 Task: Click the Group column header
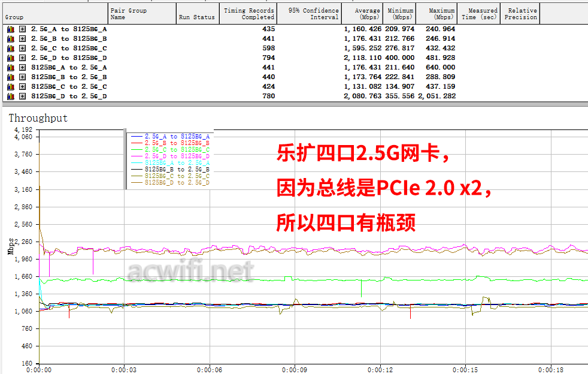[x=55, y=14]
